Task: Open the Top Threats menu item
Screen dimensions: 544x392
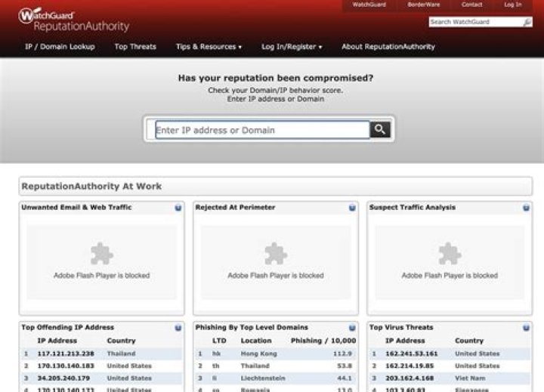Action: click(135, 47)
